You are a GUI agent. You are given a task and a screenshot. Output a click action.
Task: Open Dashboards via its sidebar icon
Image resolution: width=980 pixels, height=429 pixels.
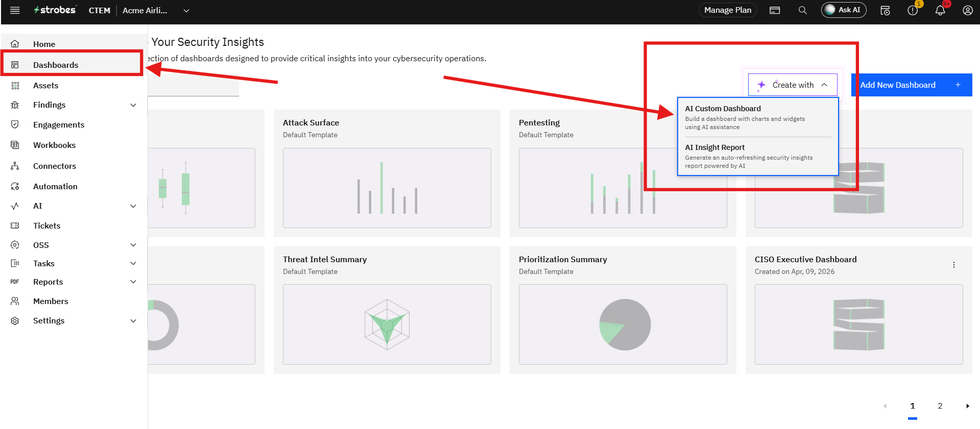point(15,65)
